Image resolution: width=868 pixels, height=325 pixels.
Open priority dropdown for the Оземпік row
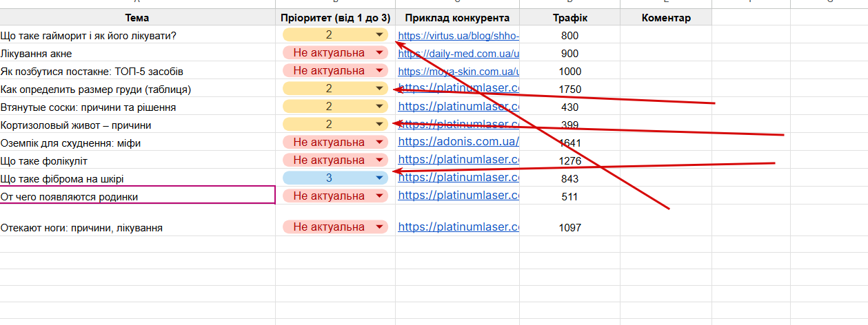pos(336,143)
